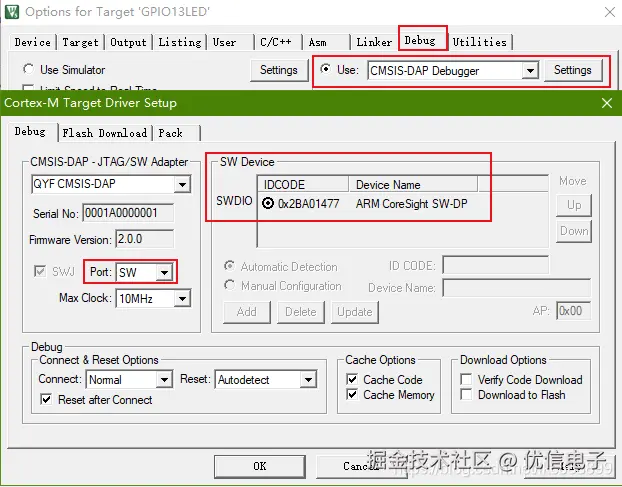Image resolution: width=622 pixels, height=487 pixels.
Task: Select the Use debugger radio button
Action: click(x=325, y=69)
